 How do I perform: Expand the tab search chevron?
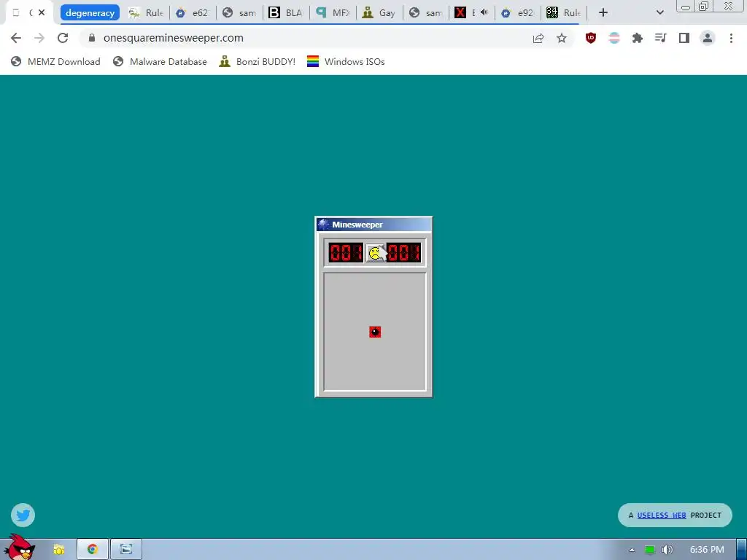click(659, 13)
